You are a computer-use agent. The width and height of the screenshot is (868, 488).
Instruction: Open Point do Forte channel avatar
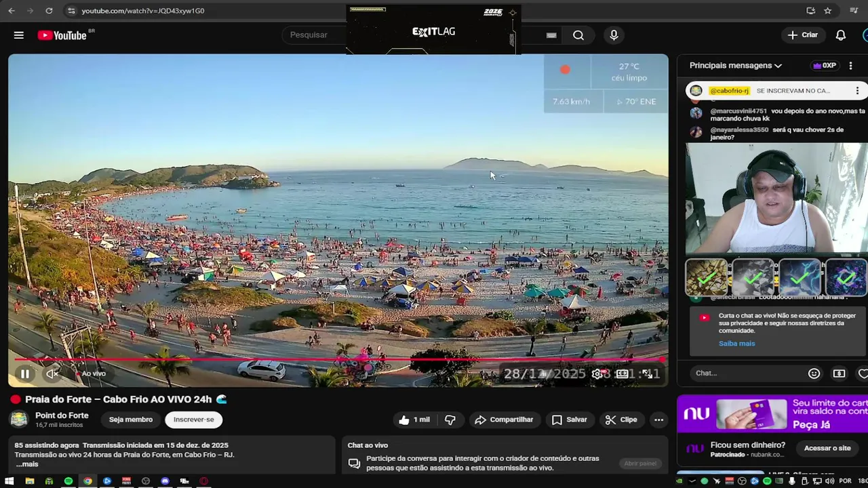tap(20, 420)
